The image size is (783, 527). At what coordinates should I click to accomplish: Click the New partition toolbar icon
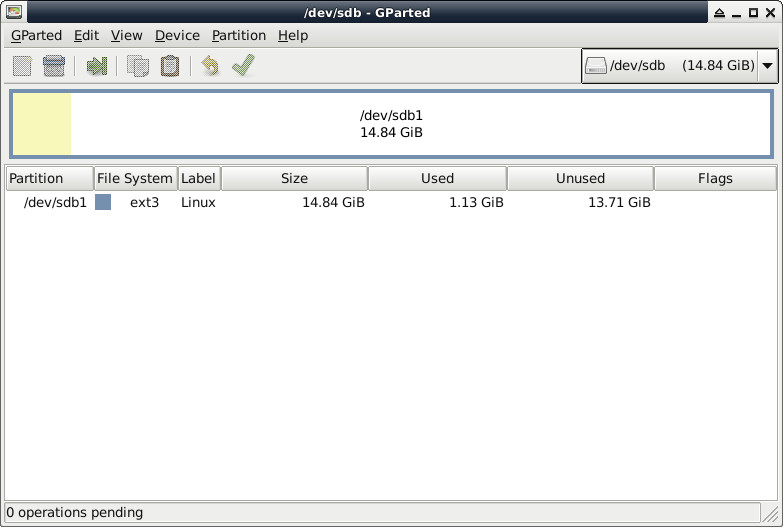[22, 66]
